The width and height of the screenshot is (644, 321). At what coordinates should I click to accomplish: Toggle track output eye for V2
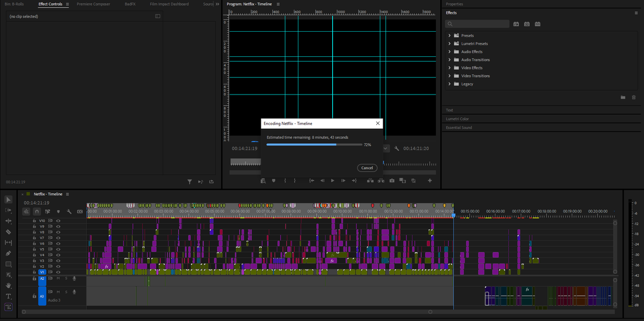point(58,266)
